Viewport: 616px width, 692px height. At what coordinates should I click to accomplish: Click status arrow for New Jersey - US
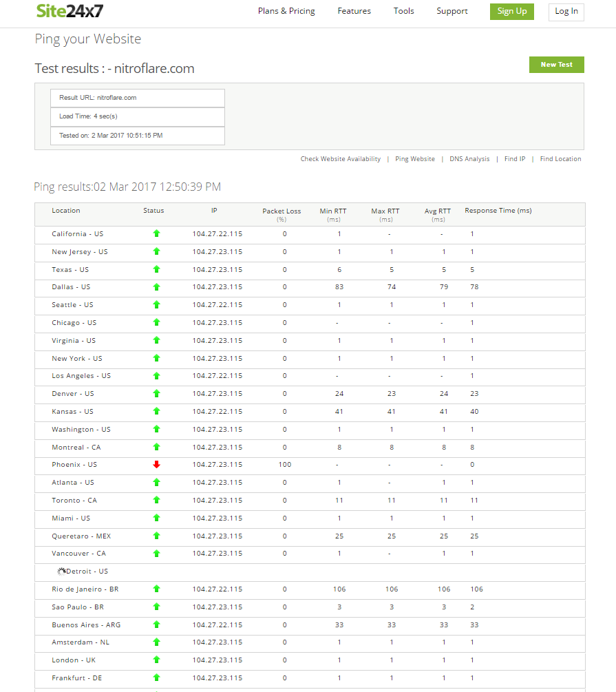156,251
